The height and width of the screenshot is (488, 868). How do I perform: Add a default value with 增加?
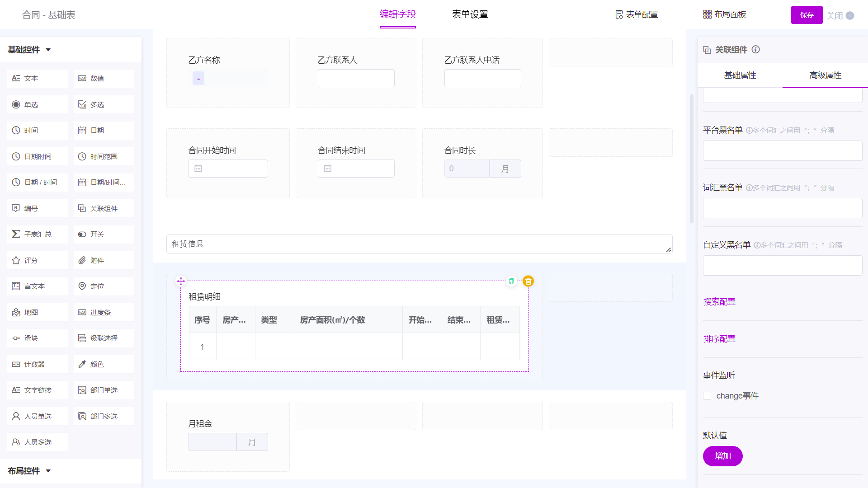click(723, 456)
